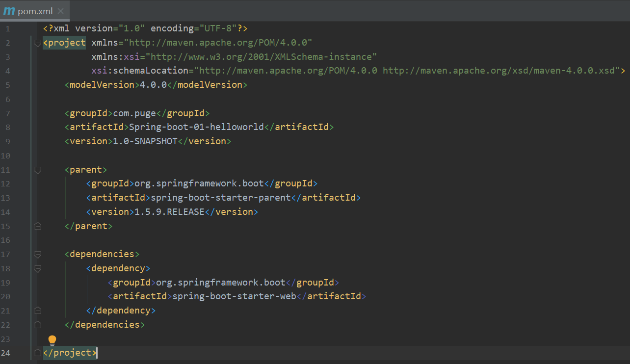Click the closing project tag text

pyautogui.click(x=70, y=353)
